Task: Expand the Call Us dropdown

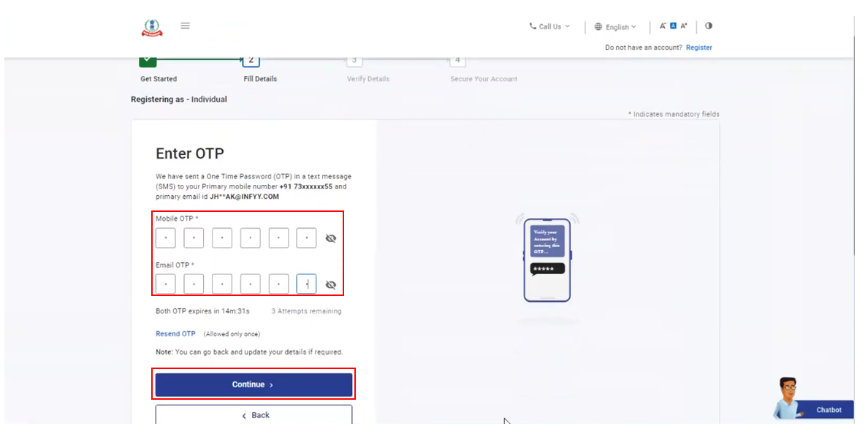Action: point(549,26)
